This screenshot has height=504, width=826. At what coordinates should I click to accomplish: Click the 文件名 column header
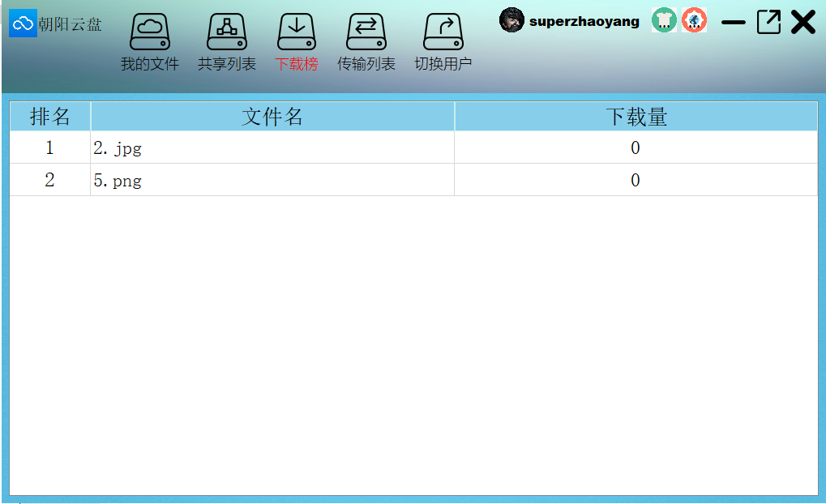[x=272, y=117]
